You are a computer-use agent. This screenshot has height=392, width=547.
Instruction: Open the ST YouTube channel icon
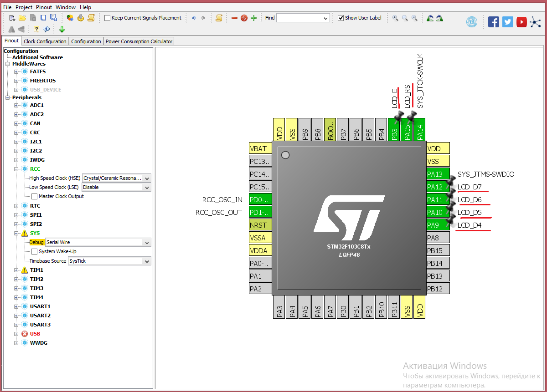point(522,21)
